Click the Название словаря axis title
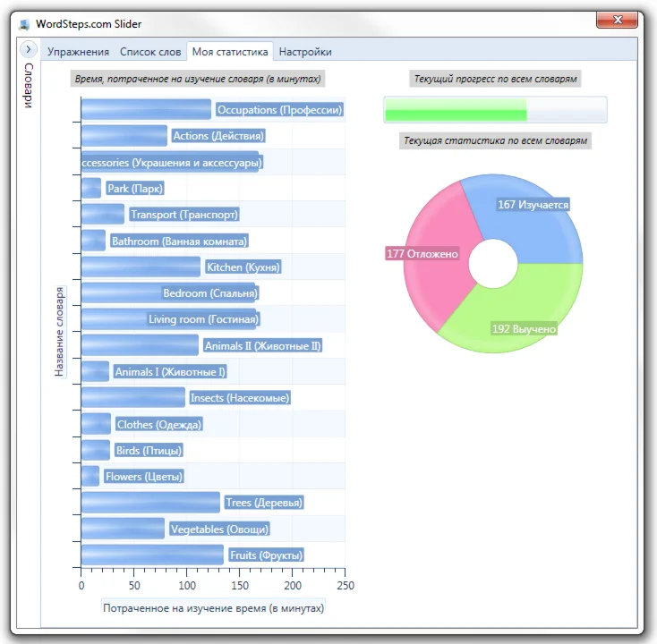Screen dimensions: 657x644 pos(59,332)
